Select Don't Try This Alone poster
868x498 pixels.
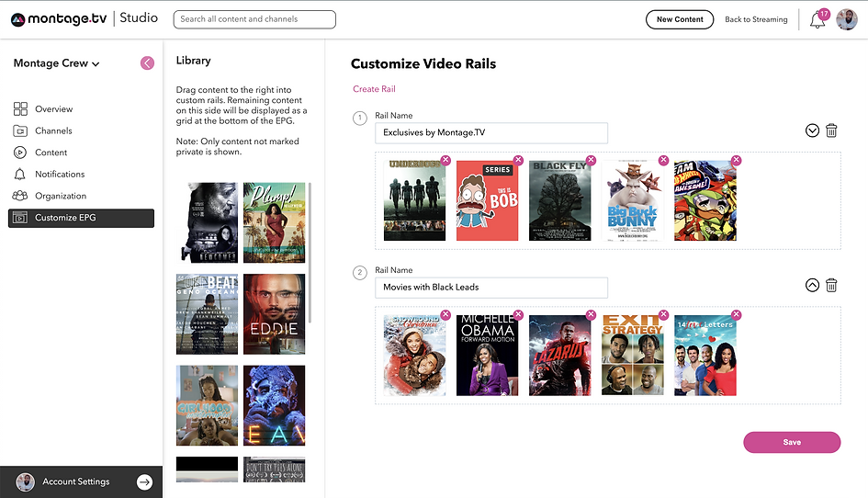pyautogui.click(x=274, y=470)
